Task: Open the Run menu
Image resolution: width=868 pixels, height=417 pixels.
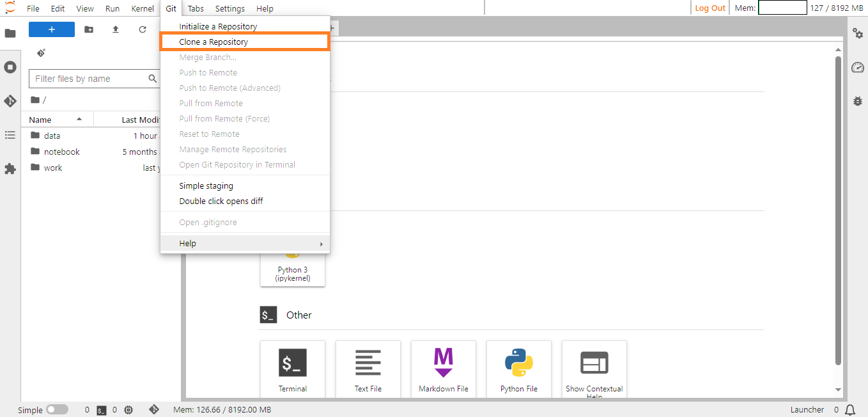Action: [x=112, y=8]
